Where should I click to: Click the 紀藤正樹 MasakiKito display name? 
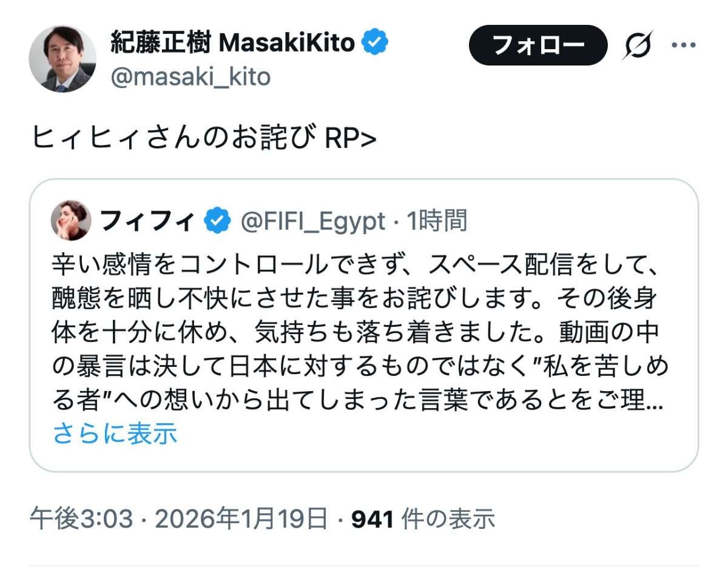[232, 43]
